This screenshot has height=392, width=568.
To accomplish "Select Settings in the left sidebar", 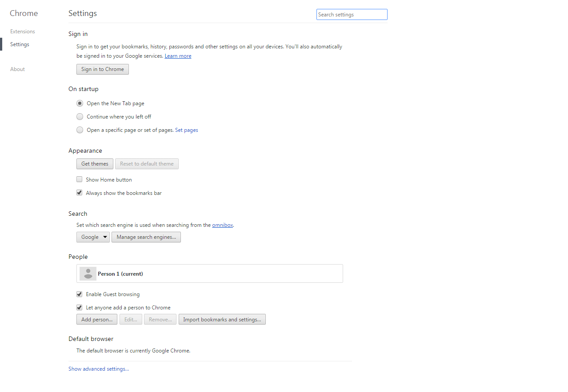I will (20, 44).
